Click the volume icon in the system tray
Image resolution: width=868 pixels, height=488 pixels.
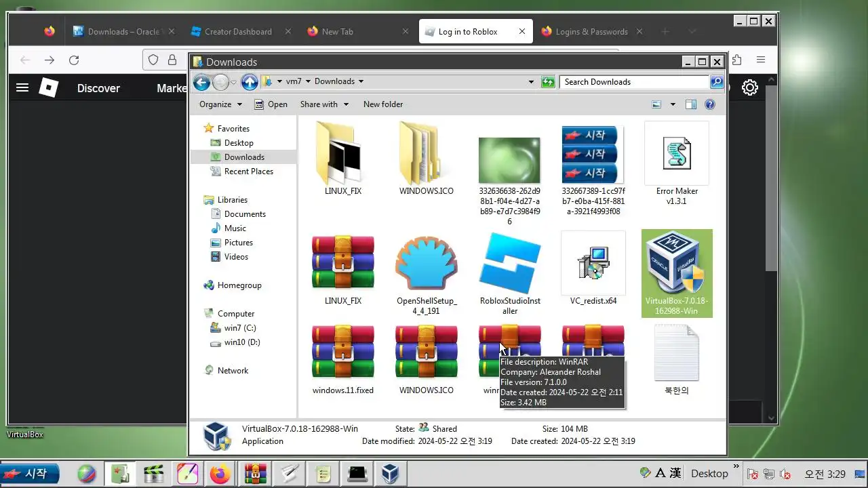(785, 474)
